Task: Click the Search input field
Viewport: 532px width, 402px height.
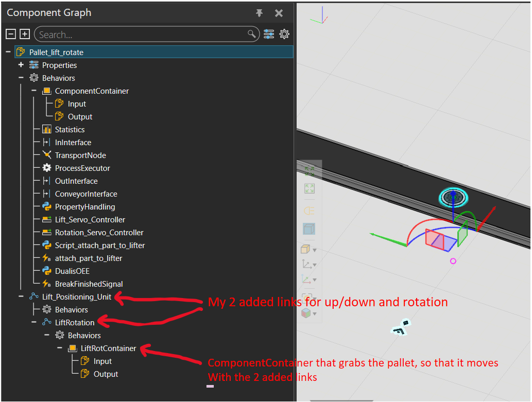Action: coord(139,34)
